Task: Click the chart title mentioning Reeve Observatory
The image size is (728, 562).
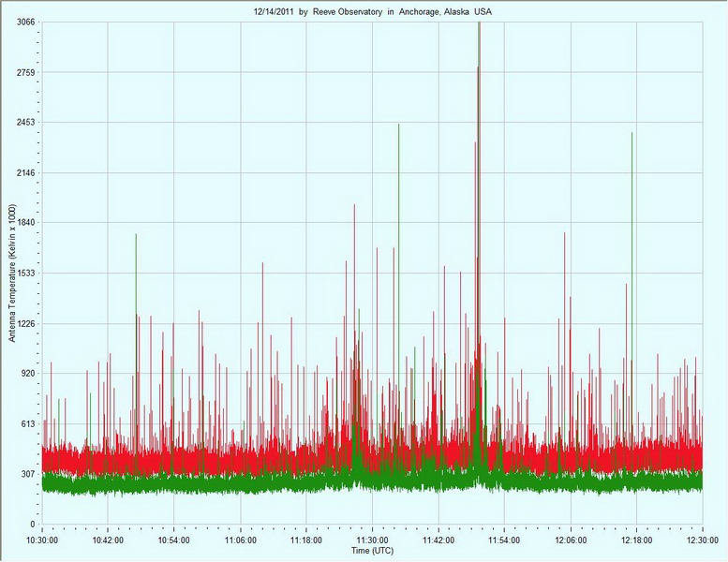Action: point(372,12)
